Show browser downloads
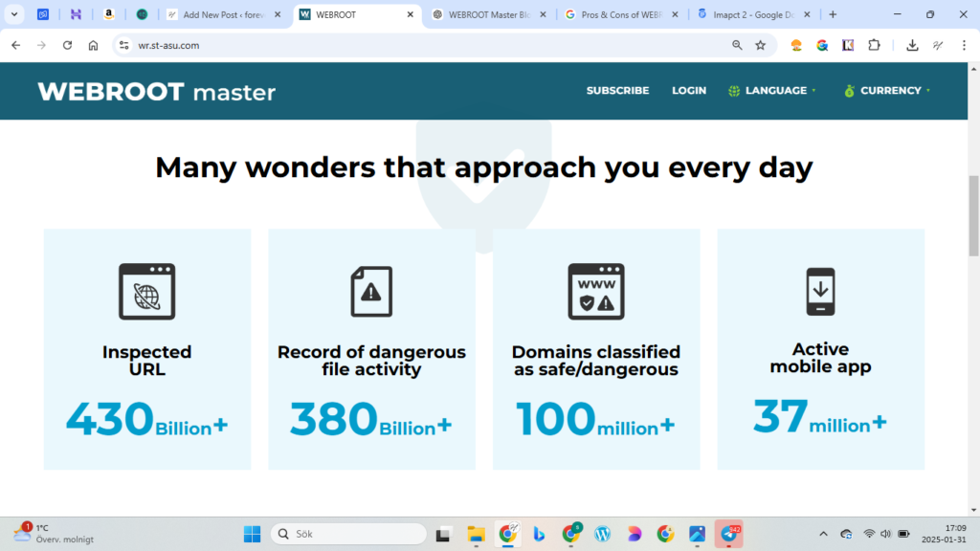The height and width of the screenshot is (551, 980). pyautogui.click(x=912, y=45)
